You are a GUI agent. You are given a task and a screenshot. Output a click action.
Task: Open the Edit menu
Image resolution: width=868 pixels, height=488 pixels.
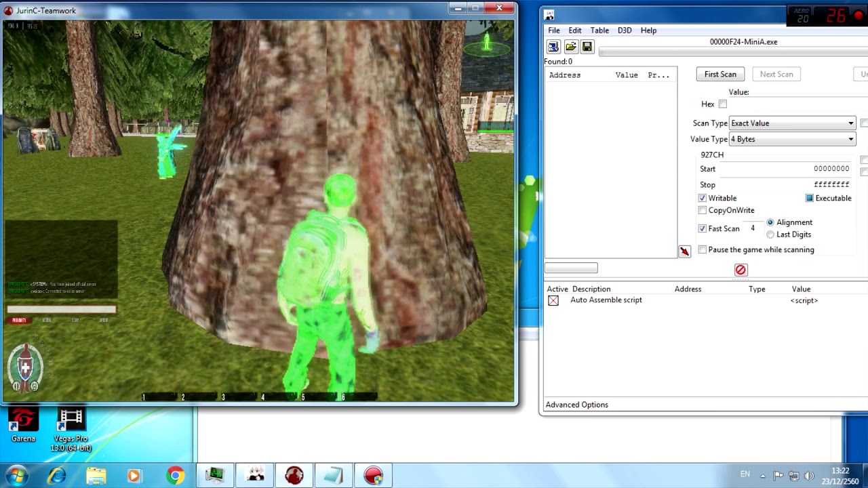[x=575, y=30]
